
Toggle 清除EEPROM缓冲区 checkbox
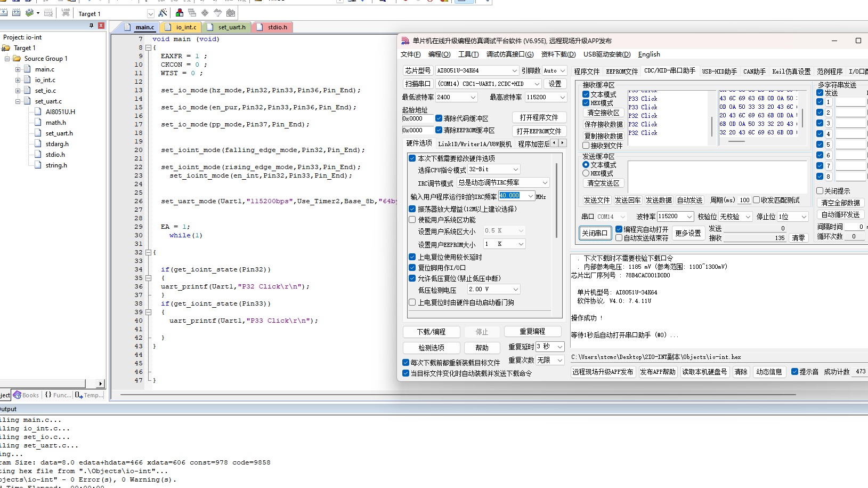click(439, 130)
